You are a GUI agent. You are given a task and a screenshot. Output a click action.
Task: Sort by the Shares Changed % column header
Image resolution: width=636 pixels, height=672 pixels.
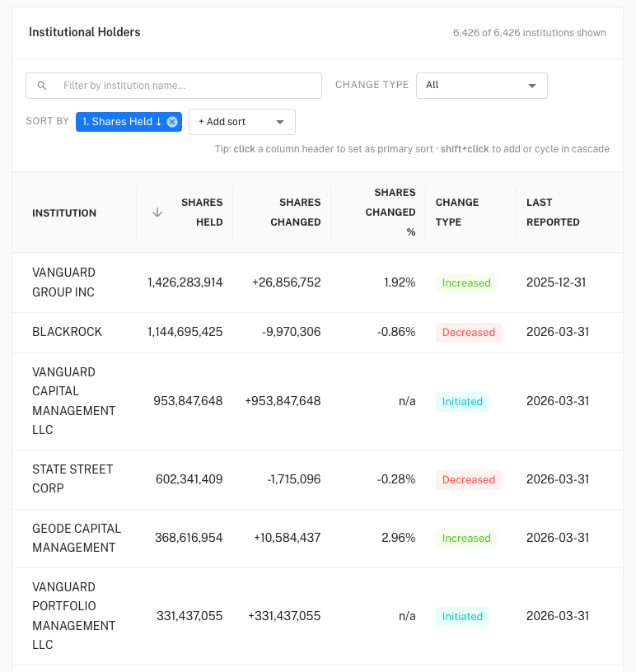coord(390,212)
